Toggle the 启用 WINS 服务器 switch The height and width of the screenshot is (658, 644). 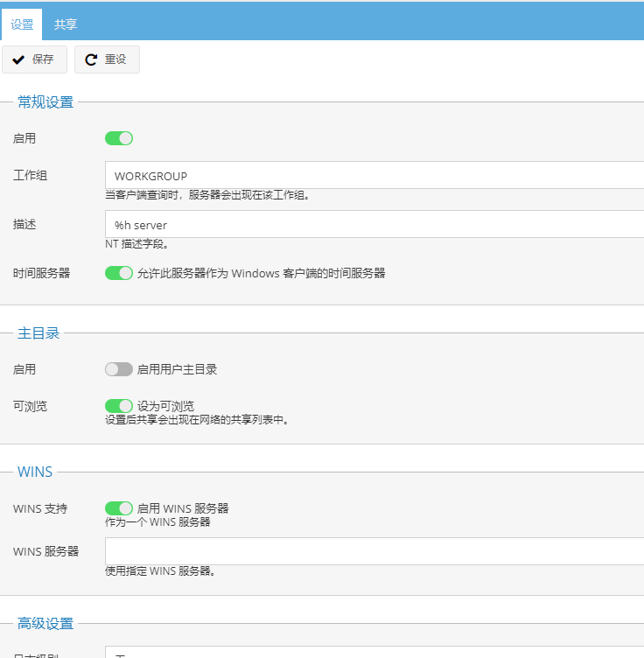pyautogui.click(x=119, y=508)
